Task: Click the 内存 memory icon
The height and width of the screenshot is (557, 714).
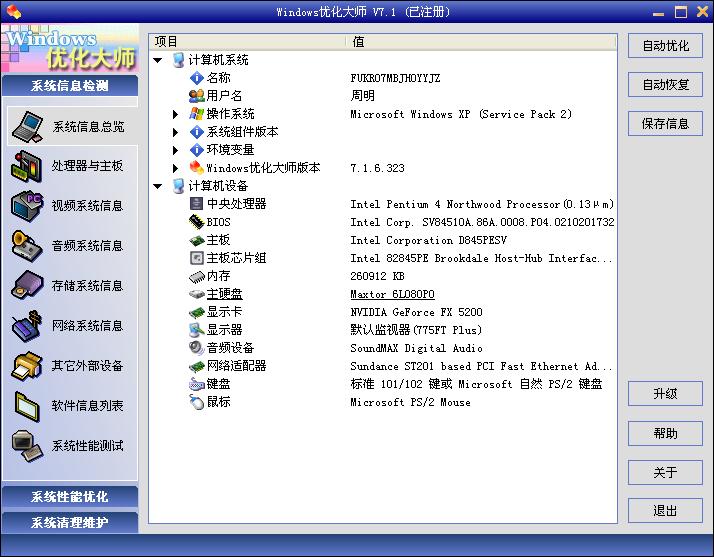Action: (196, 276)
